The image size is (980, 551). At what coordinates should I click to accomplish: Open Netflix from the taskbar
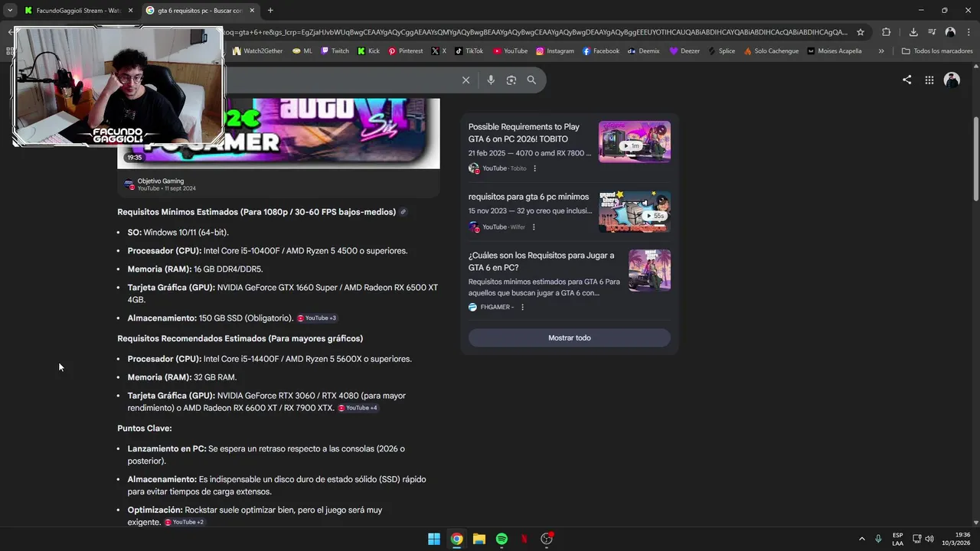pyautogui.click(x=524, y=539)
